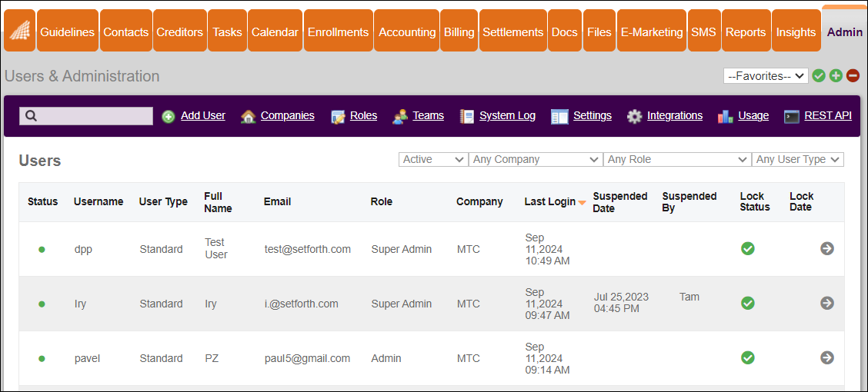
Task: Click the Last Login sort arrow
Action: (582, 203)
